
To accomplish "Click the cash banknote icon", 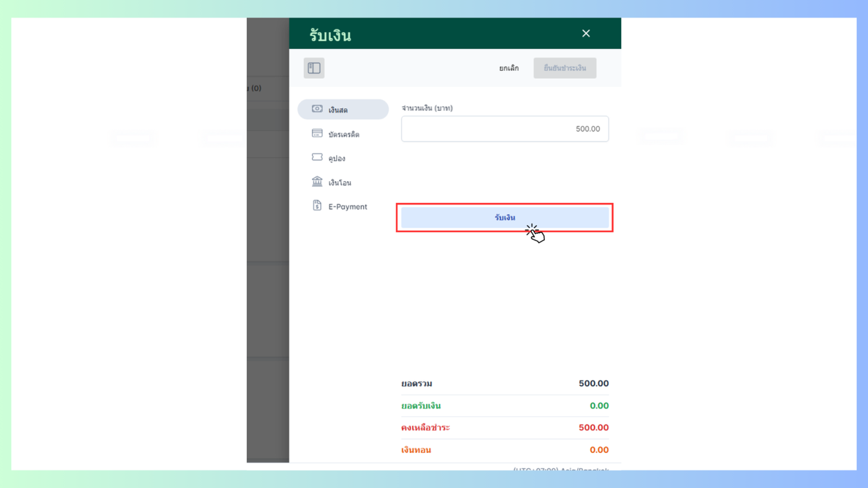I will [317, 109].
